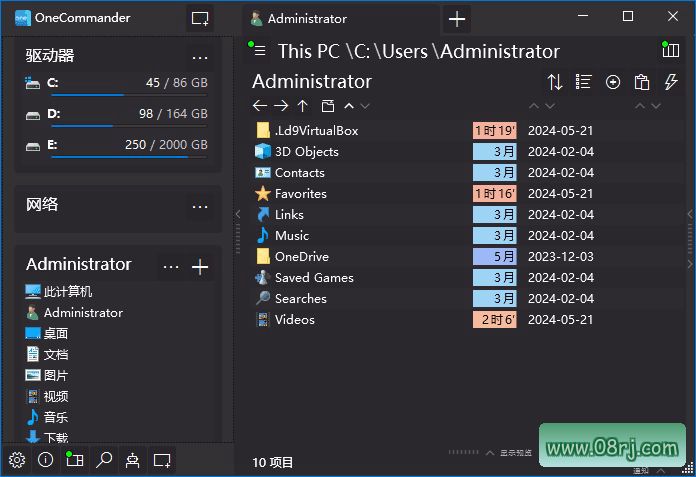Expand the 通知 notifications panel

coord(649,471)
